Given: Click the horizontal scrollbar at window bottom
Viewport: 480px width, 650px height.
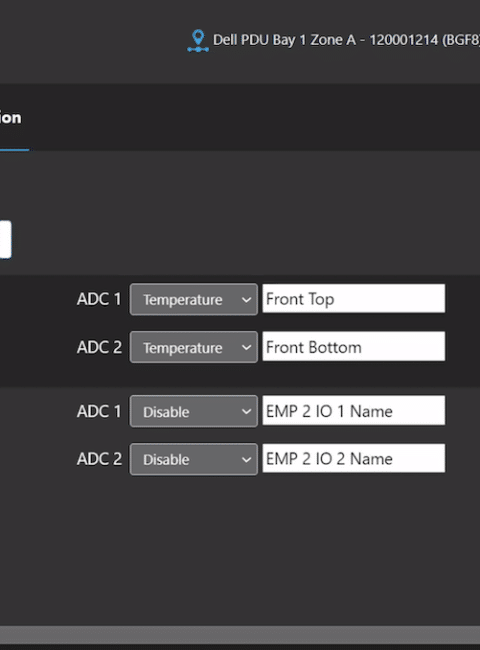Looking at the screenshot, I should tap(240, 635).
